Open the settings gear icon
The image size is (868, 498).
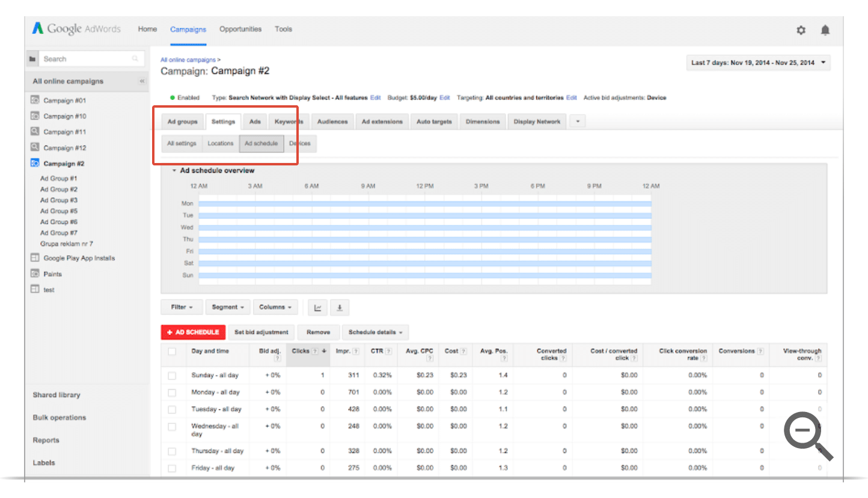pyautogui.click(x=801, y=30)
